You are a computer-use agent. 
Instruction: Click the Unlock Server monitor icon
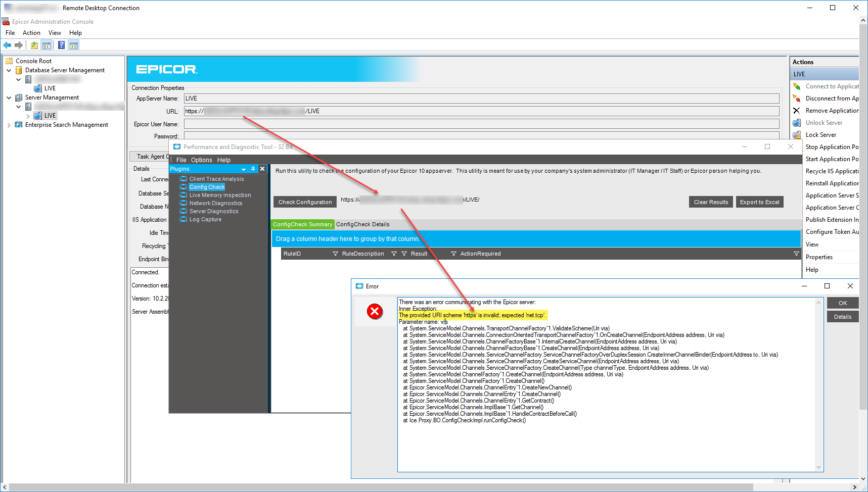797,123
